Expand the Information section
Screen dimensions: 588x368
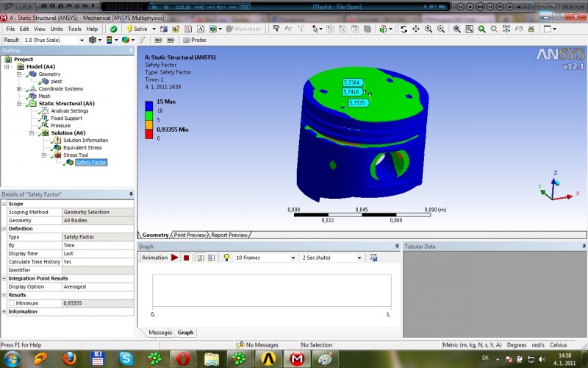tap(4, 311)
